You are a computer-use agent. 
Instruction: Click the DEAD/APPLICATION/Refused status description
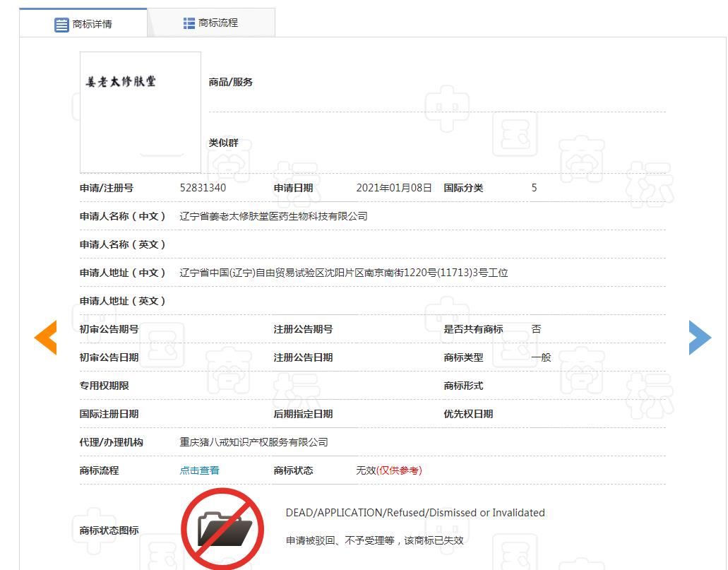coord(415,512)
